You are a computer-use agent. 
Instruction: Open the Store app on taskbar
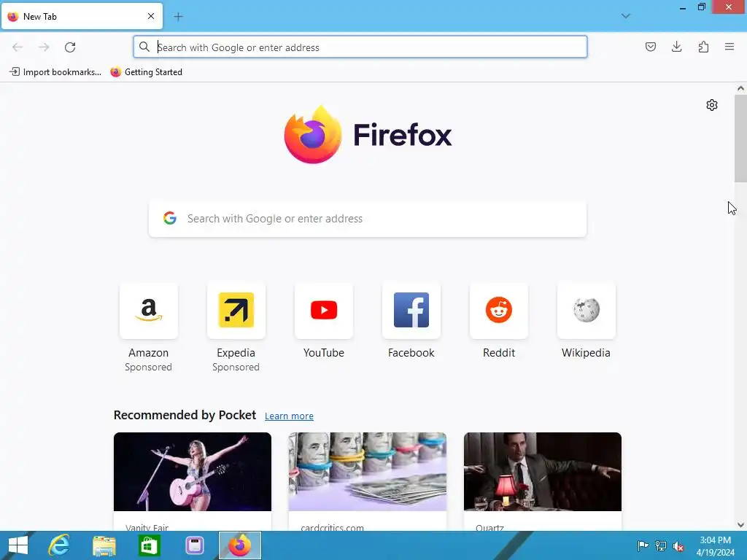pyautogui.click(x=149, y=545)
